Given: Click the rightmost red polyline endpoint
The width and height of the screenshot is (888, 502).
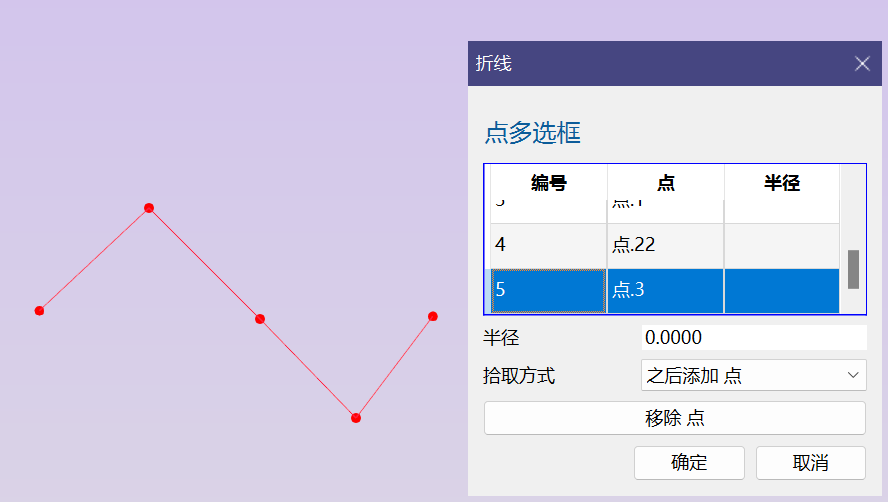Looking at the screenshot, I should tap(433, 317).
